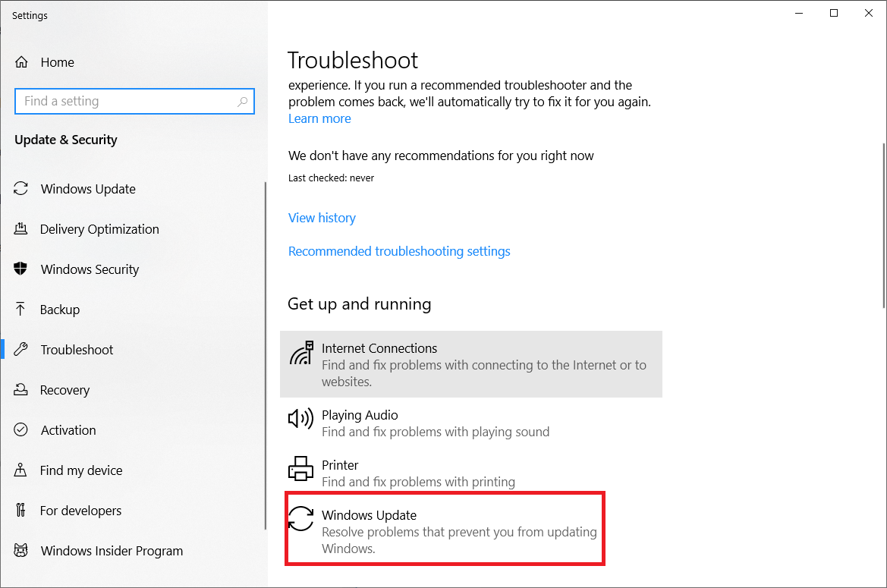Click the Windows Update sidebar sync icon
Image resolution: width=887 pixels, height=588 pixels.
pyautogui.click(x=21, y=188)
